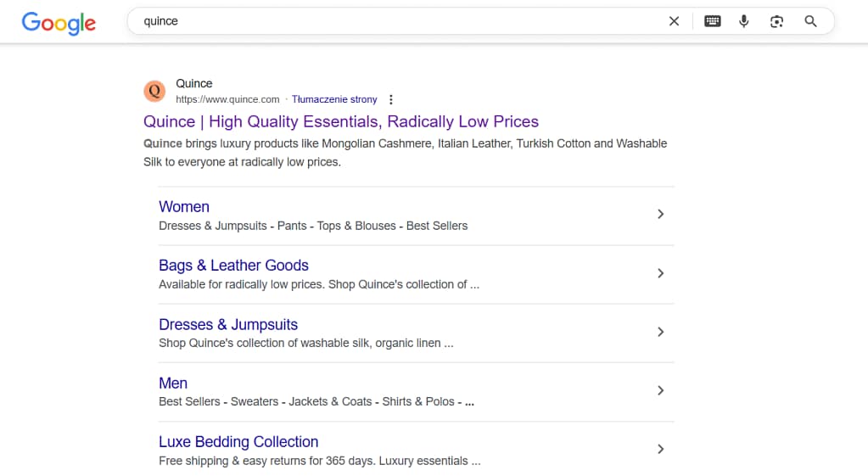This screenshot has width=868, height=476.
Task: Click 'Shop Quince's collection of washable silk' text
Action: coord(306,343)
